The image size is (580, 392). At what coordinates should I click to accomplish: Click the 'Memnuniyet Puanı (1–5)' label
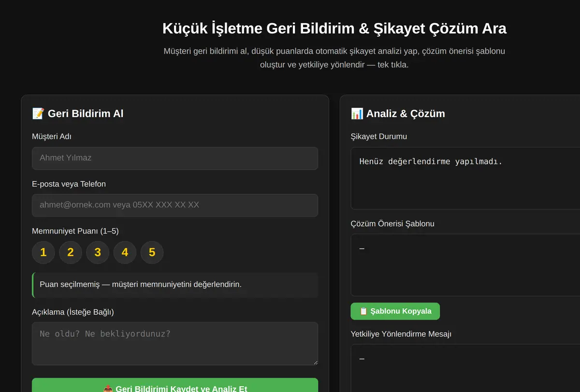[75, 231]
